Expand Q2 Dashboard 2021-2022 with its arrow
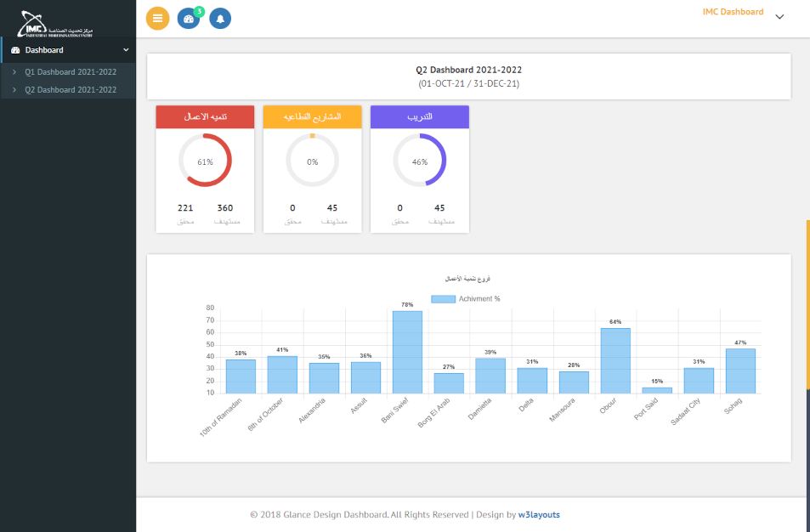810x532 pixels. click(x=14, y=89)
